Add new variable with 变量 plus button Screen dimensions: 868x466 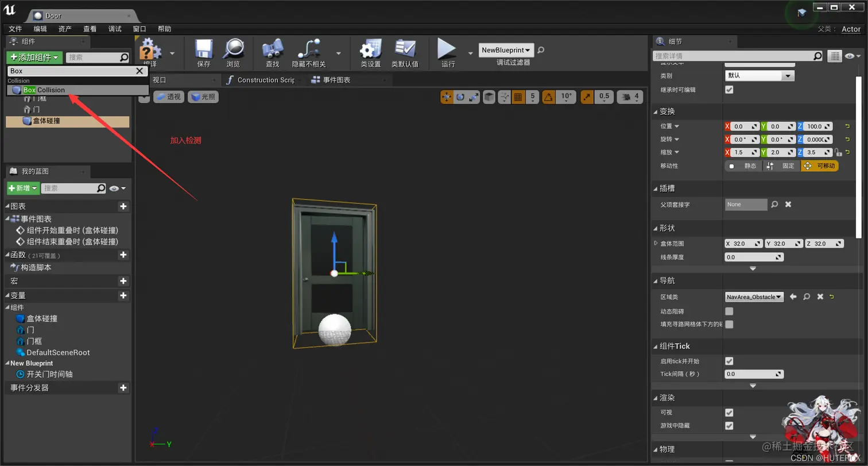tap(123, 295)
